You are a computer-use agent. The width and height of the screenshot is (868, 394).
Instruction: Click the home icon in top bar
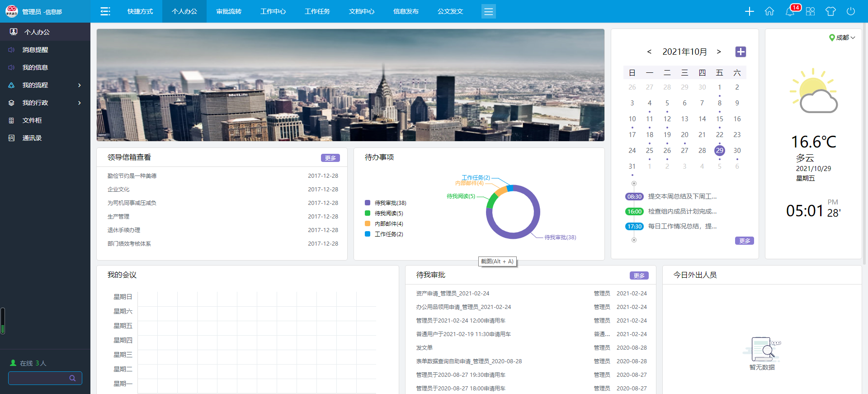pos(769,11)
